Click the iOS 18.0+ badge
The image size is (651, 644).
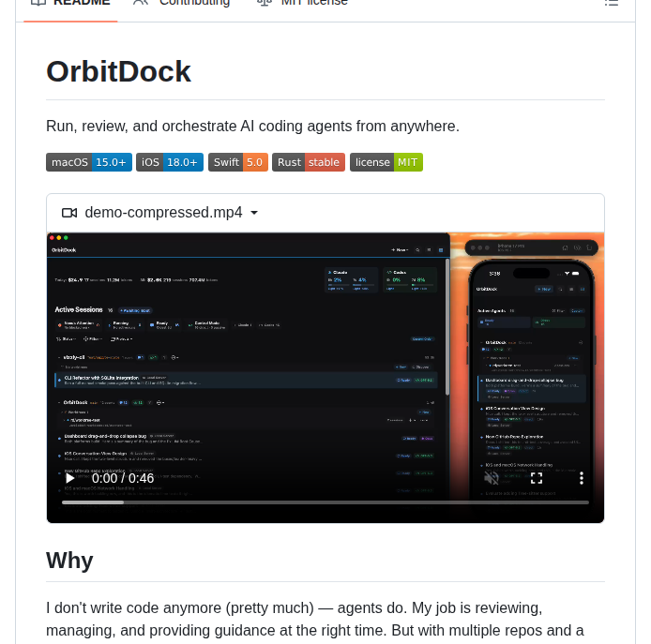170,162
